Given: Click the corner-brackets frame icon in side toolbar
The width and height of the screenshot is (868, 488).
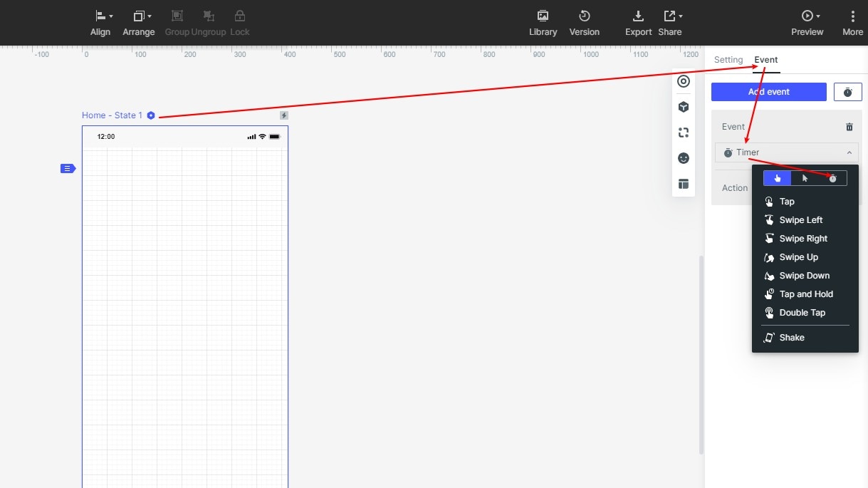Looking at the screenshot, I should (x=684, y=133).
